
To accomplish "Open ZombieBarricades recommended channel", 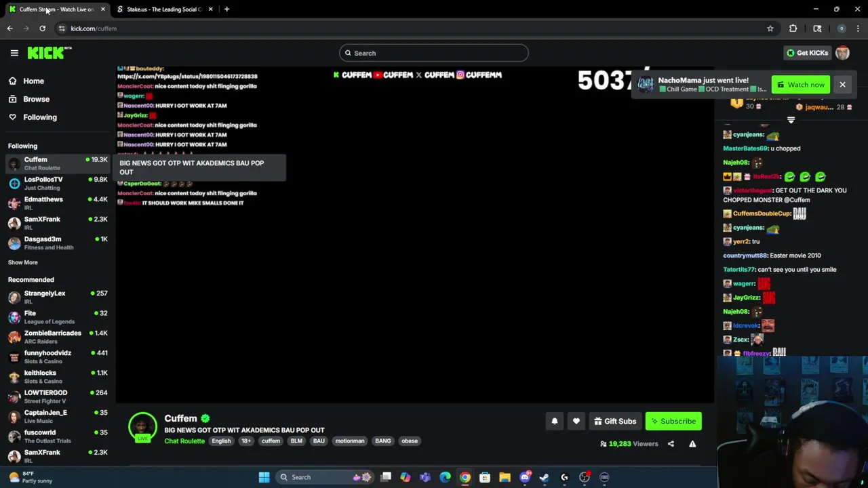I will (x=58, y=337).
